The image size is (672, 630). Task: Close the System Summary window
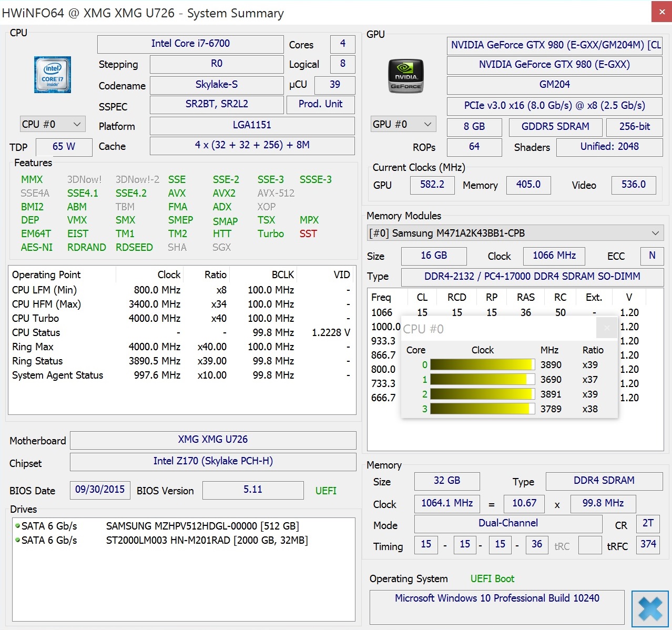pos(661,12)
